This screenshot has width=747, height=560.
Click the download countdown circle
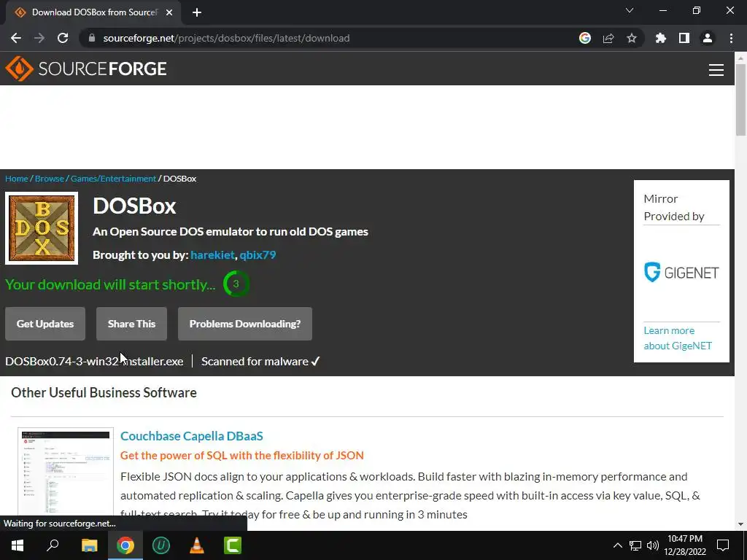236,284
